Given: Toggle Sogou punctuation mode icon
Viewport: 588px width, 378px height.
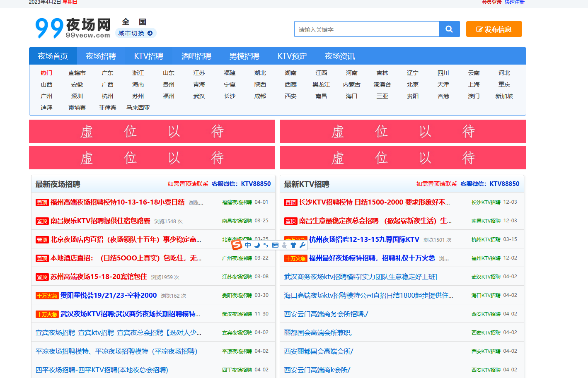Looking at the screenshot, I should (266, 245).
